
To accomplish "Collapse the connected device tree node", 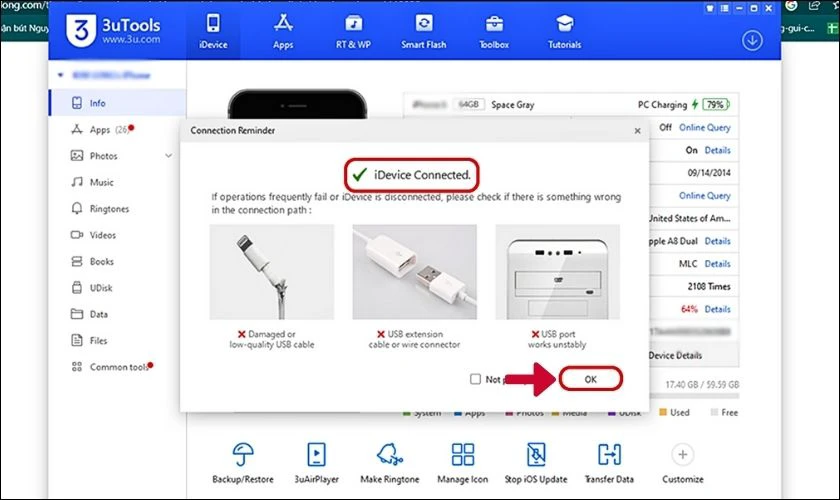I will click(x=61, y=75).
